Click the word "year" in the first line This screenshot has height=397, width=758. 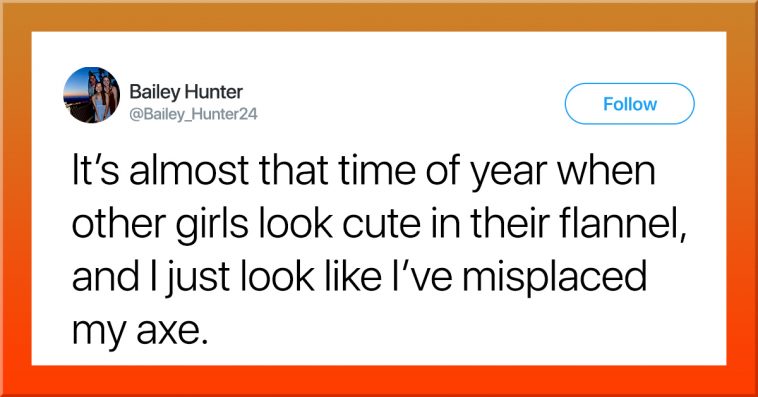[509, 174]
